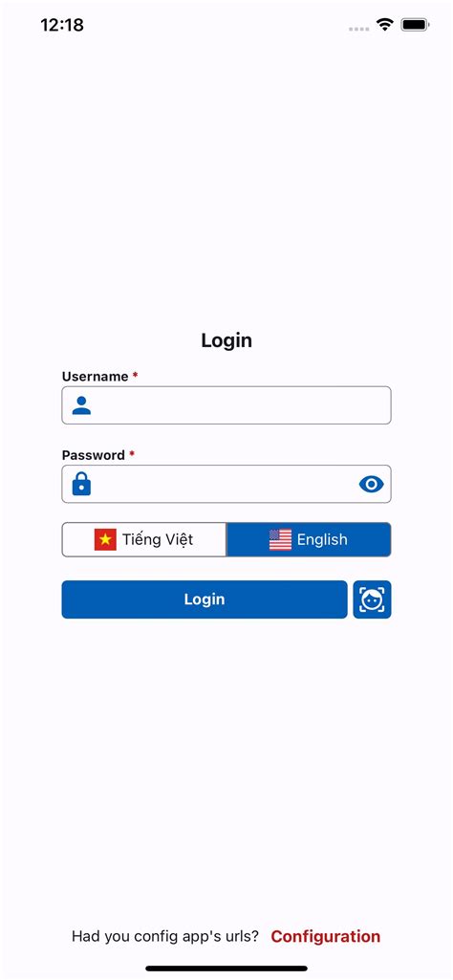Viewport: 453px width, 980px height.
Task: Tap the Login heading text
Action: coord(226,340)
